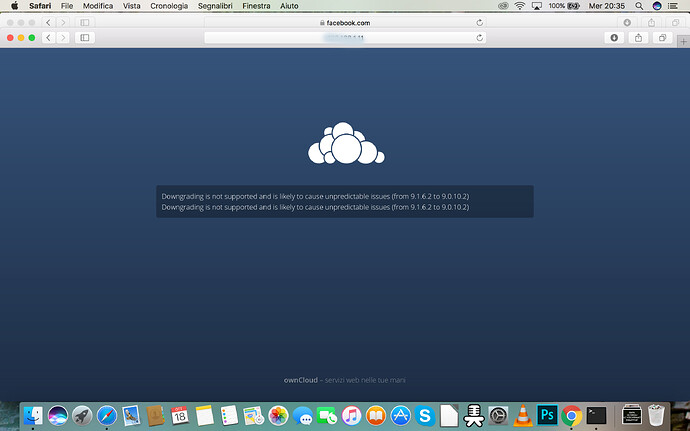Click the ownCloud cloud logo
This screenshot has width=690, height=431.
coord(346,143)
